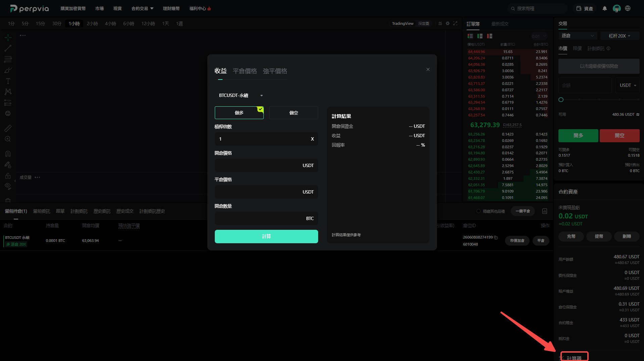644x361 pixels.
Task: Toggle magnet mode on chart
Action: pyautogui.click(x=8, y=154)
